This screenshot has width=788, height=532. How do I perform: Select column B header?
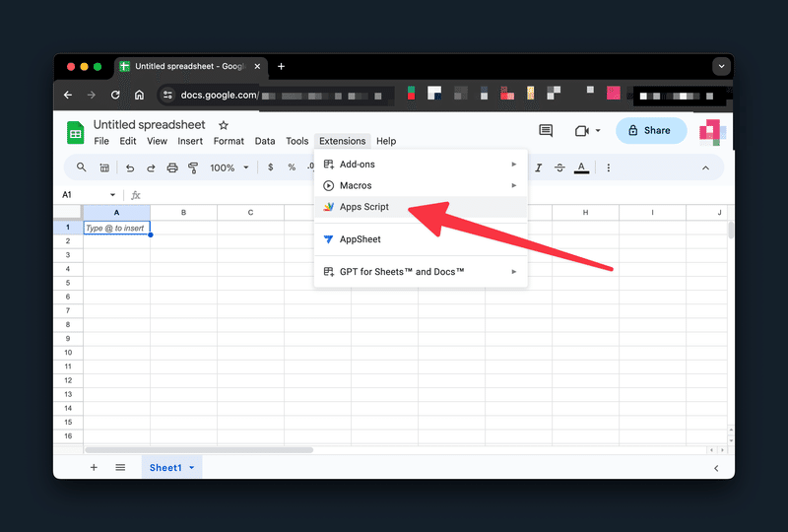click(183, 213)
